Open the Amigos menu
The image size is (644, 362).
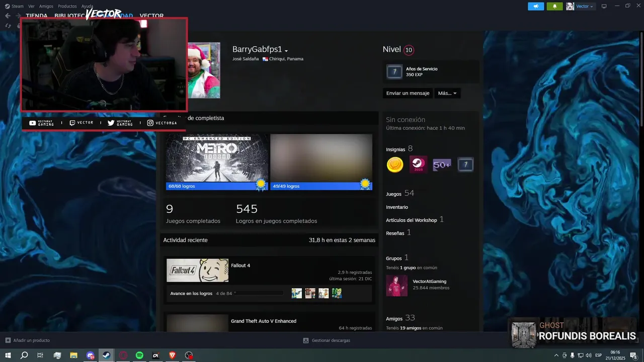pos(46,6)
